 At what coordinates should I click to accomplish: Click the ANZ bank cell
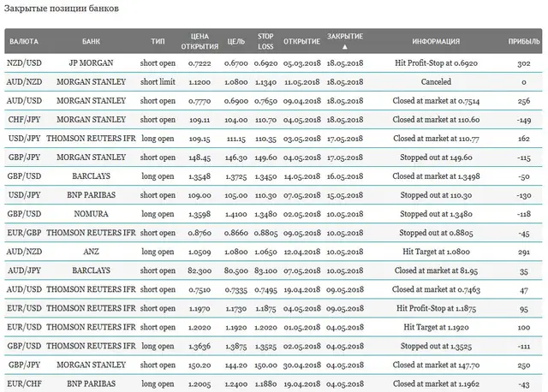(91, 252)
